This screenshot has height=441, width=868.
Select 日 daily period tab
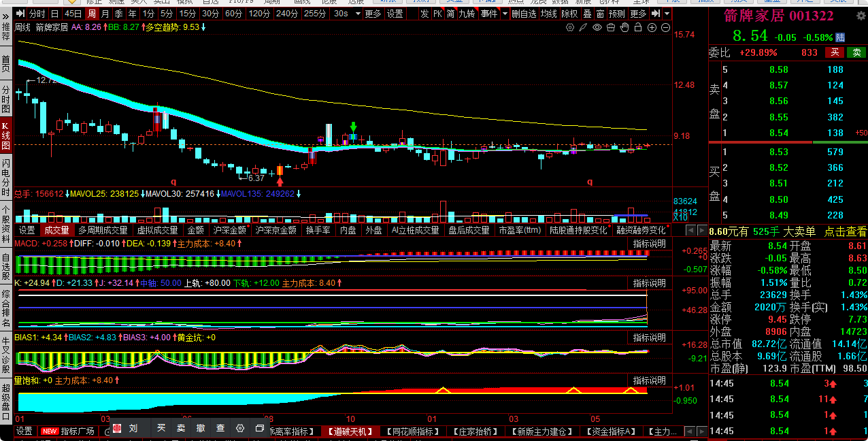pos(54,14)
